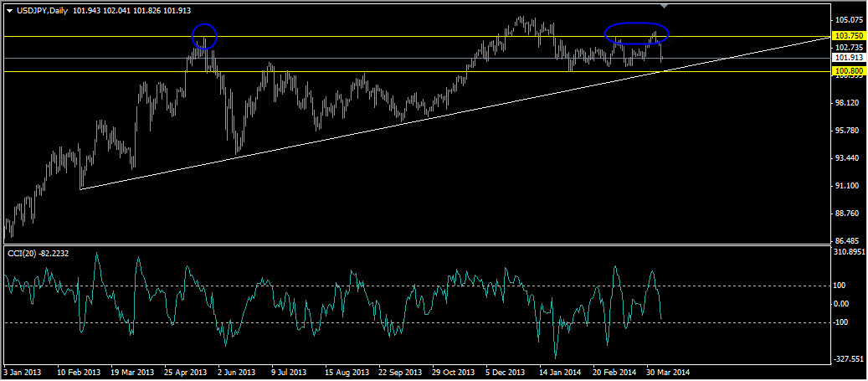Select the 101.913 current price label
The width and height of the screenshot is (868, 381).
point(849,58)
